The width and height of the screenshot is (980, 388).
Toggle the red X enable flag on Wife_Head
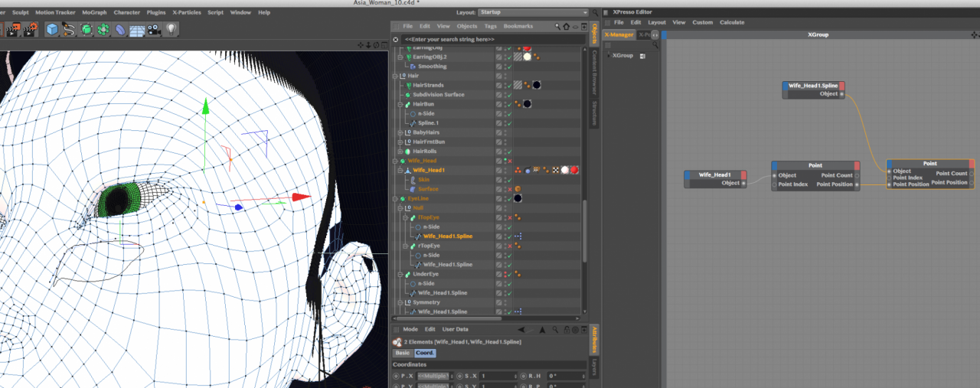pyautogui.click(x=510, y=161)
